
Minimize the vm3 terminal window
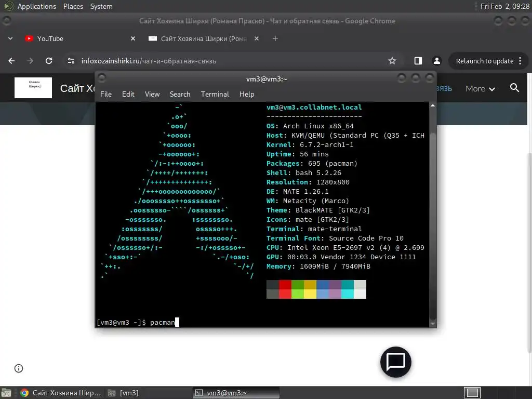402,78
